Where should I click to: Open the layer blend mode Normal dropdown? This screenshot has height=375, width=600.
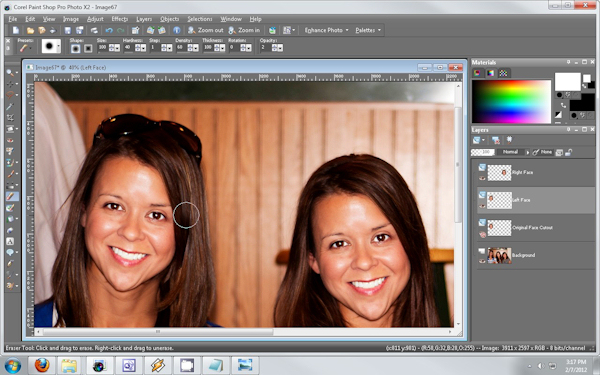point(513,152)
